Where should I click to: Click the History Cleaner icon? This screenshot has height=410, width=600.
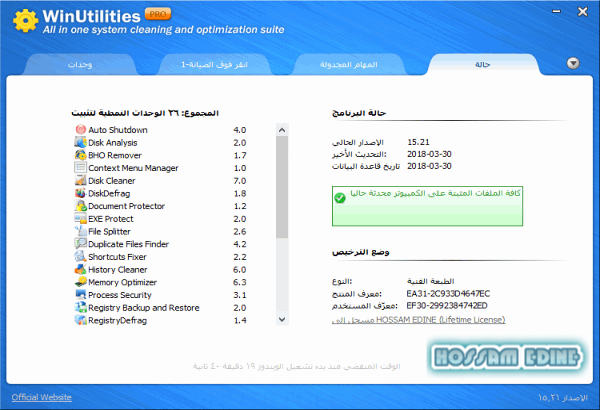(80, 269)
